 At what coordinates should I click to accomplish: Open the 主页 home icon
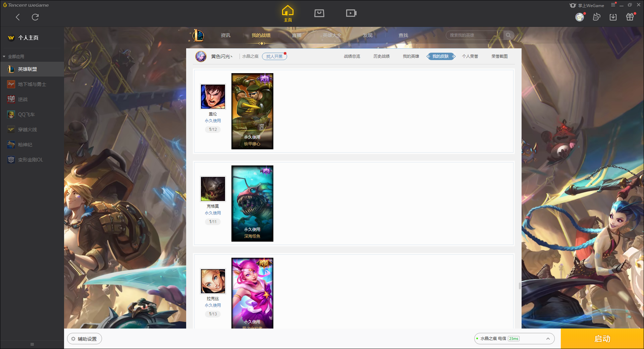click(288, 14)
